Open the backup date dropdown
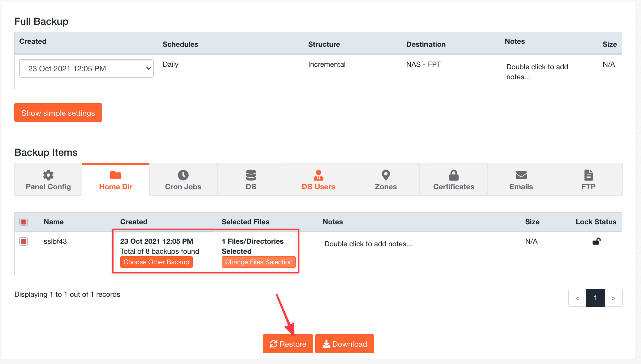Viewport: 641px width, 364px height. pyautogui.click(x=86, y=69)
